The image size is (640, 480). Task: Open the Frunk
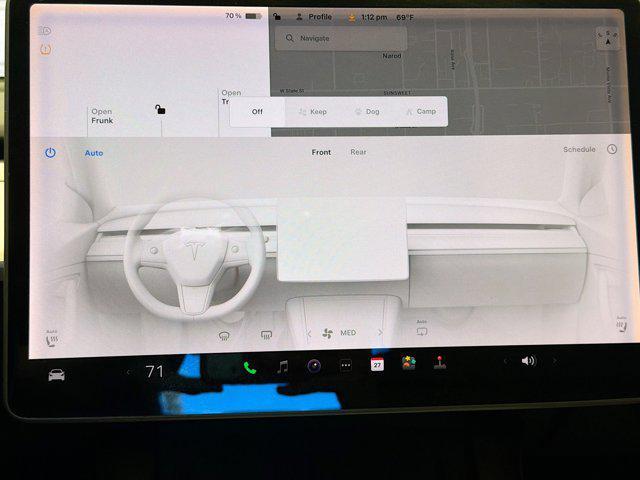(x=102, y=116)
